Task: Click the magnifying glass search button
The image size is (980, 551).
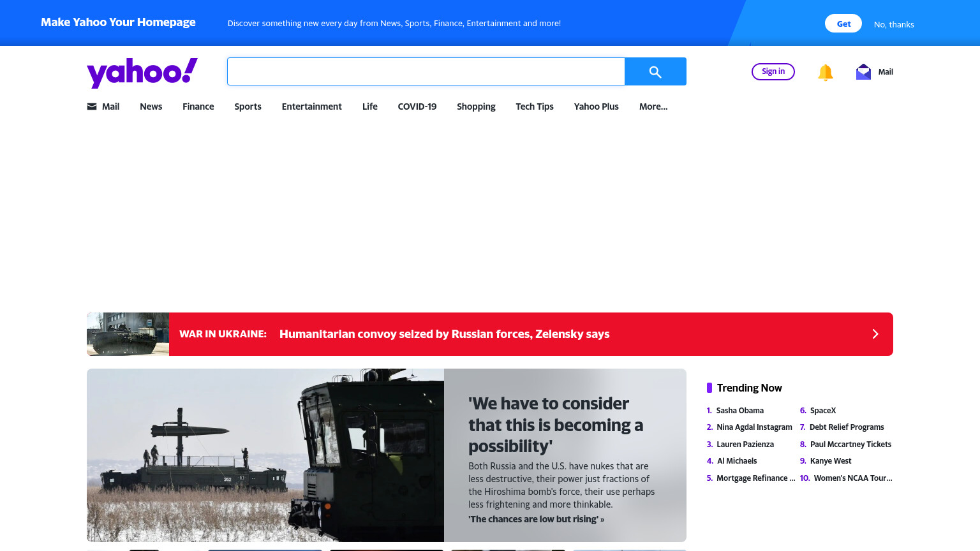Action: [x=655, y=71]
